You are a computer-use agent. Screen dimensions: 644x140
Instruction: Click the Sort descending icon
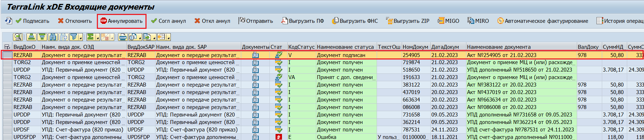[x=42, y=37]
